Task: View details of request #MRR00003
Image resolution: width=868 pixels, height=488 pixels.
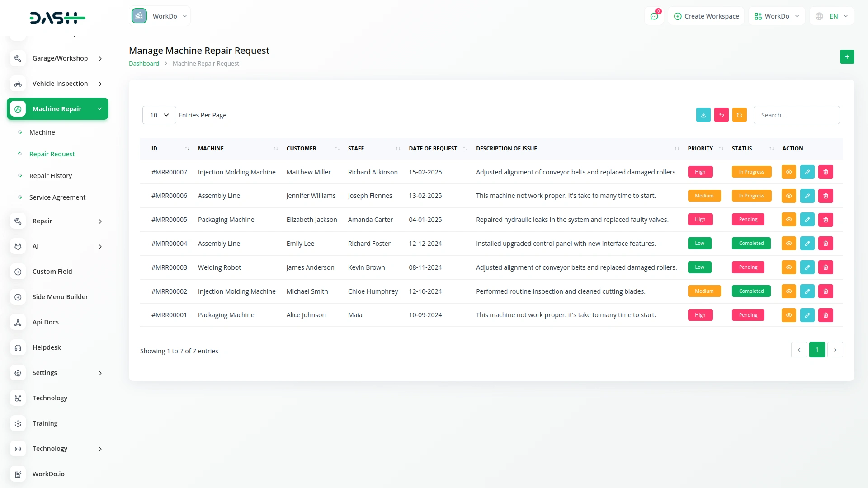Action: (788, 267)
